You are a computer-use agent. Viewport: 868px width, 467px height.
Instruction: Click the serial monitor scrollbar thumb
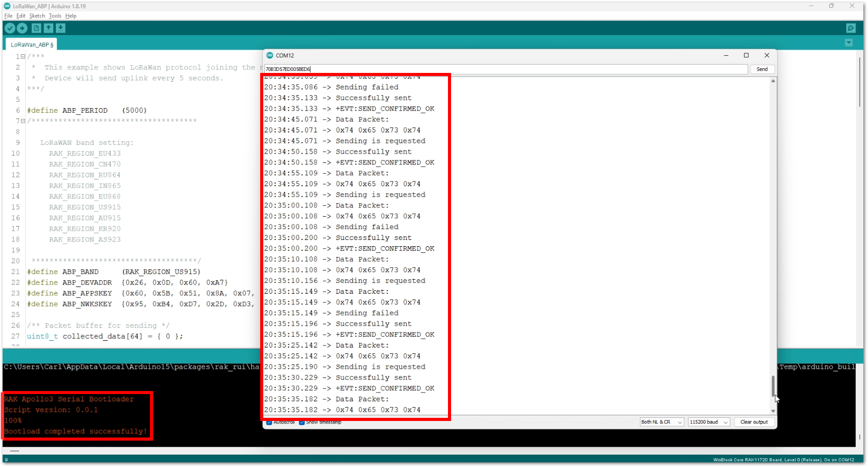tap(773, 386)
